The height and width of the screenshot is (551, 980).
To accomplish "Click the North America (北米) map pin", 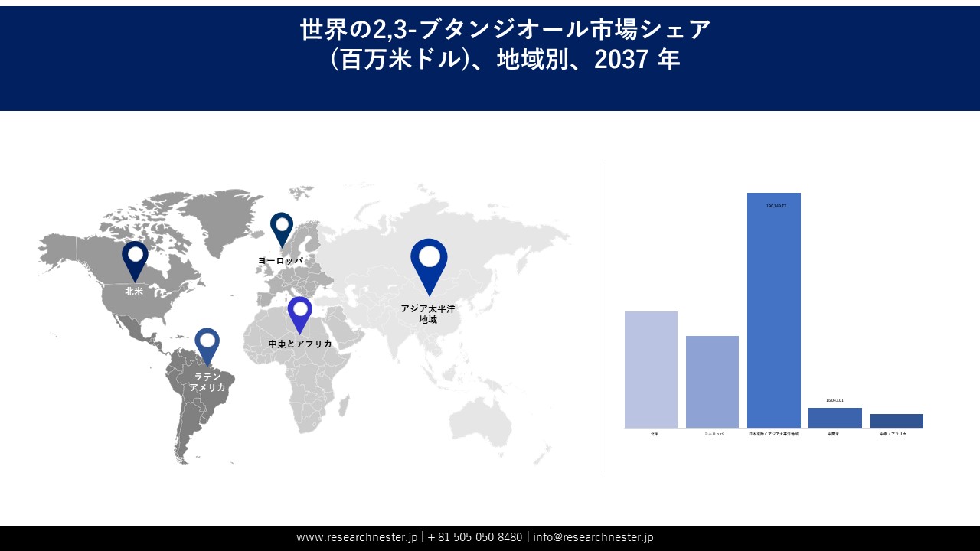I will 135,261.
